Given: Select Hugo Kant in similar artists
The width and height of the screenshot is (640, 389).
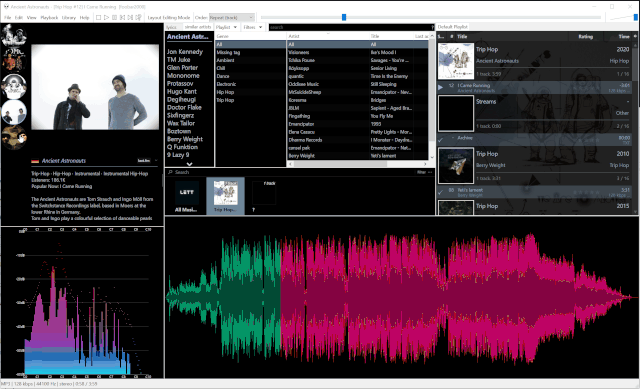Looking at the screenshot, I should tap(182, 91).
